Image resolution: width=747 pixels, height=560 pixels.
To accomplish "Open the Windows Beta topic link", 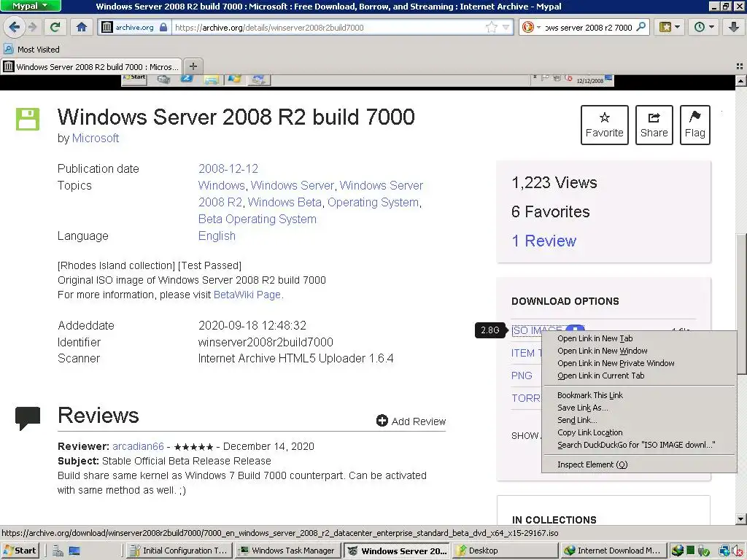I will pos(285,203).
